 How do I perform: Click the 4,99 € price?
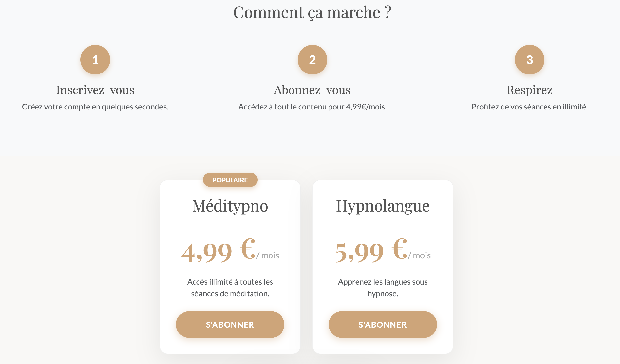point(218,251)
